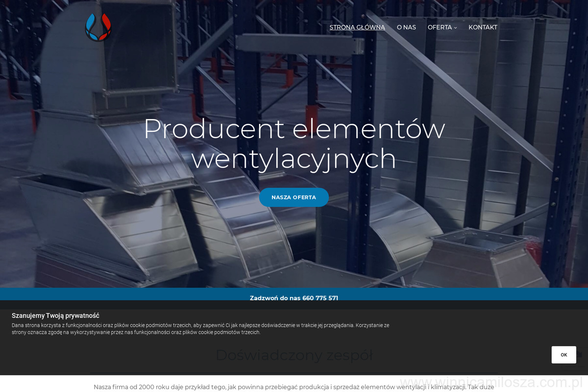Click the word 'wentylacyjnych' in hero heading
The image size is (588, 392).
(x=294, y=159)
